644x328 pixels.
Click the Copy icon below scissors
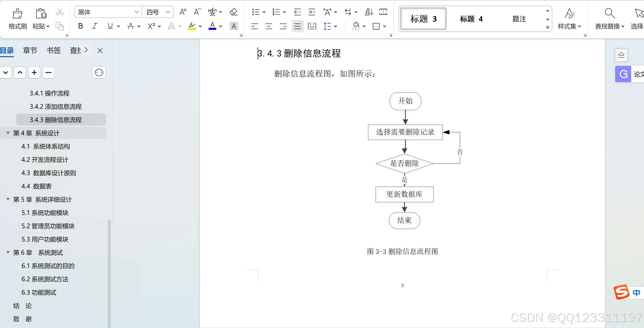point(60,26)
